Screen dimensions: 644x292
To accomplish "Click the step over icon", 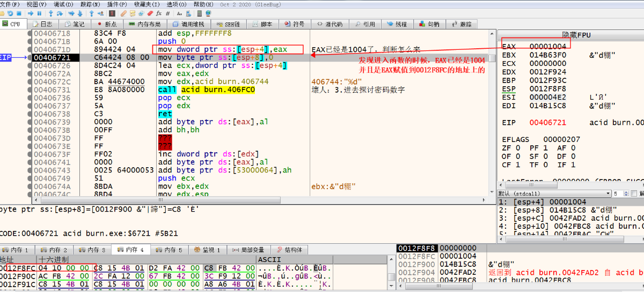I will 60,13.
